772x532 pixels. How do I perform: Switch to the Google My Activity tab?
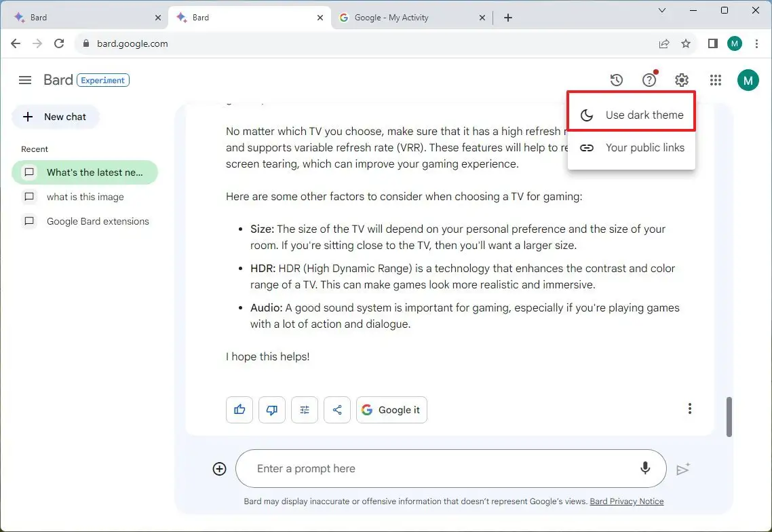(407, 17)
